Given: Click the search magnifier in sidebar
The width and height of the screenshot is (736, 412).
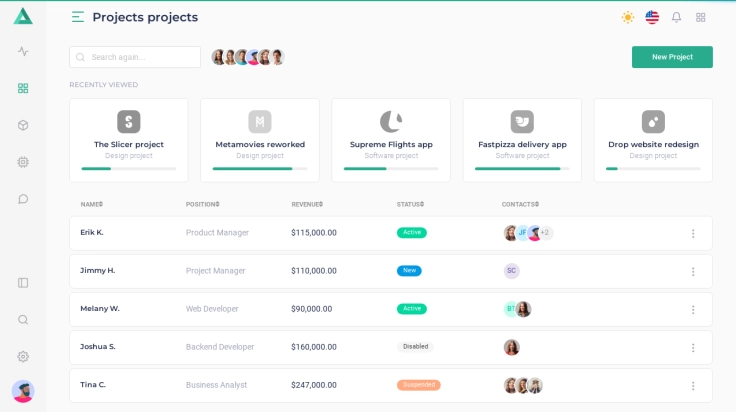Looking at the screenshot, I should coord(23,320).
